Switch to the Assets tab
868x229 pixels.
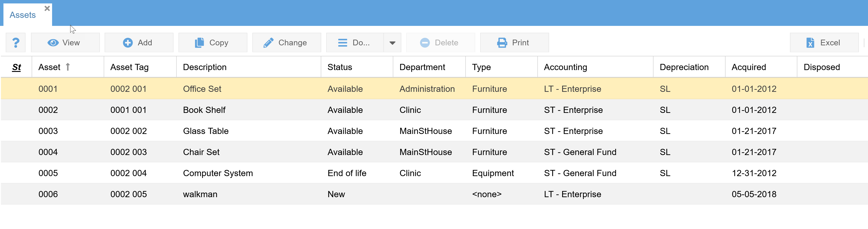[22, 15]
